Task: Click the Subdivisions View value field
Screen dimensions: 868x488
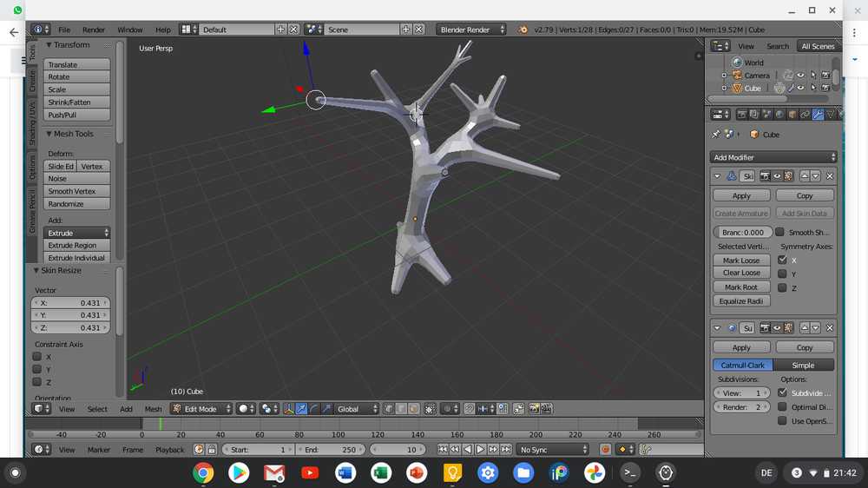Action: pos(740,393)
